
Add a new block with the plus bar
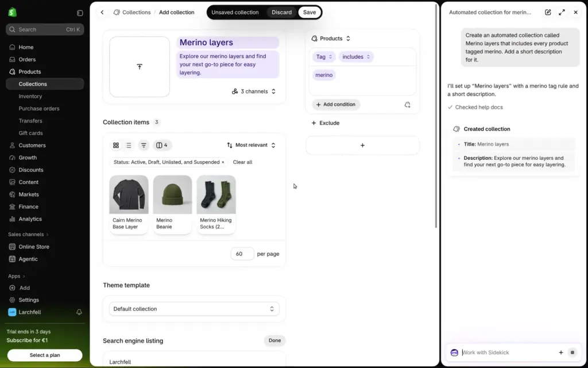pos(362,145)
